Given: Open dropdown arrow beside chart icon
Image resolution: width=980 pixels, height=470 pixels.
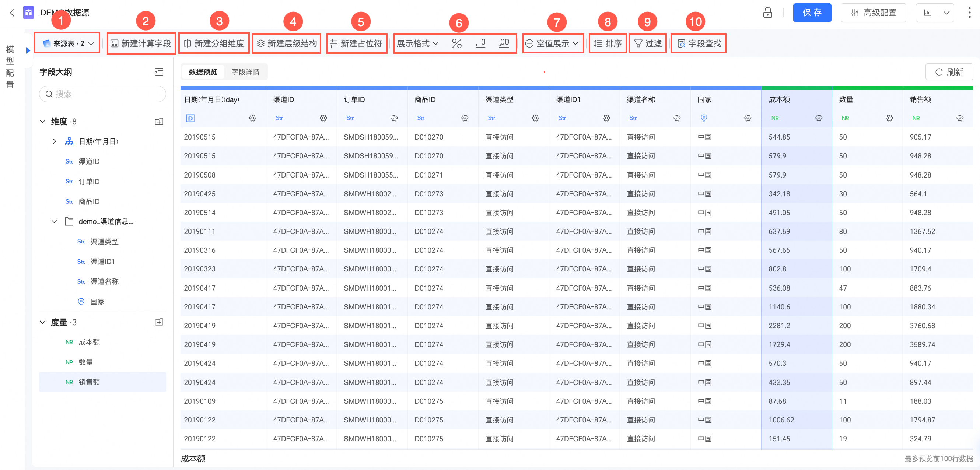Looking at the screenshot, I should pos(946,13).
